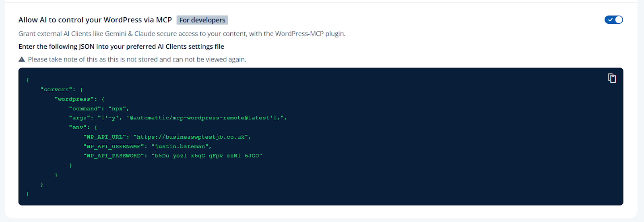Image resolution: width=644 pixels, height=222 pixels.
Task: Click the "servers" key in the JSON
Action: [56, 90]
